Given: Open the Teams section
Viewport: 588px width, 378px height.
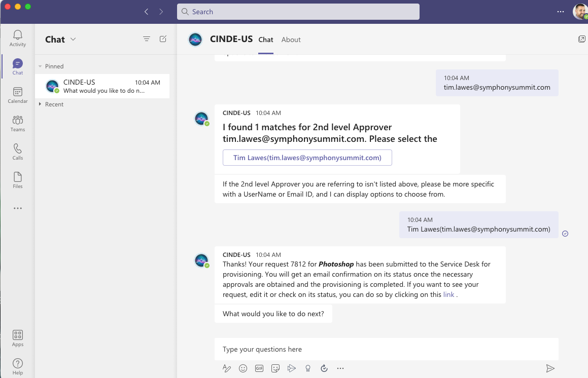Looking at the screenshot, I should point(18,124).
